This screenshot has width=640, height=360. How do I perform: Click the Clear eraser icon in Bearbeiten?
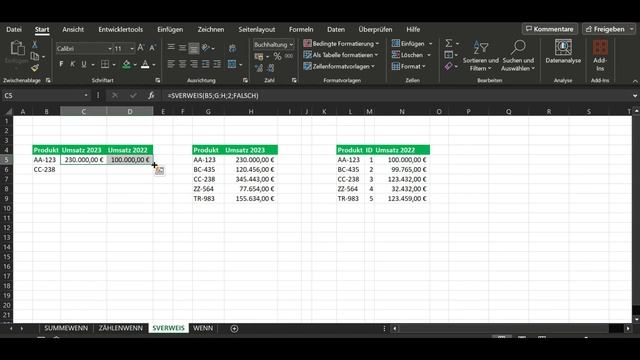tap(449, 66)
